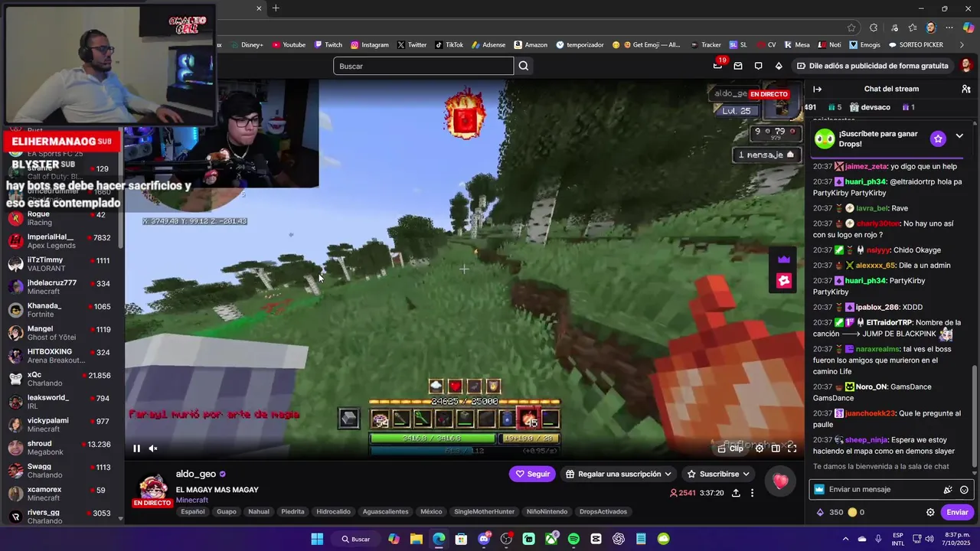Click the purple star Drops button
The image size is (980, 551).
(938, 139)
